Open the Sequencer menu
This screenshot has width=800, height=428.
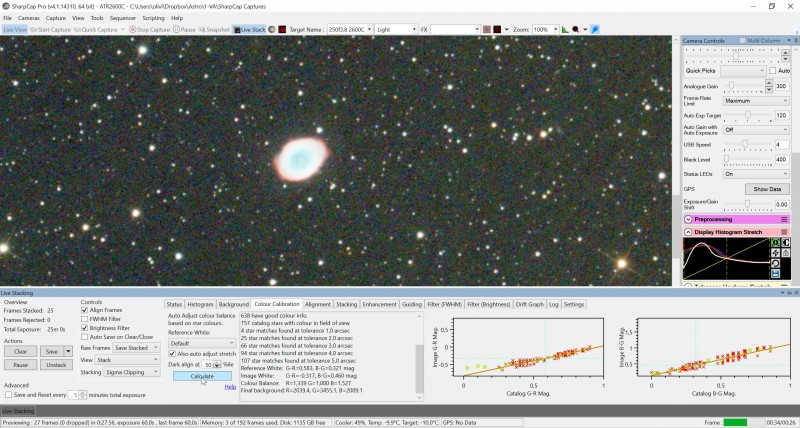[123, 18]
